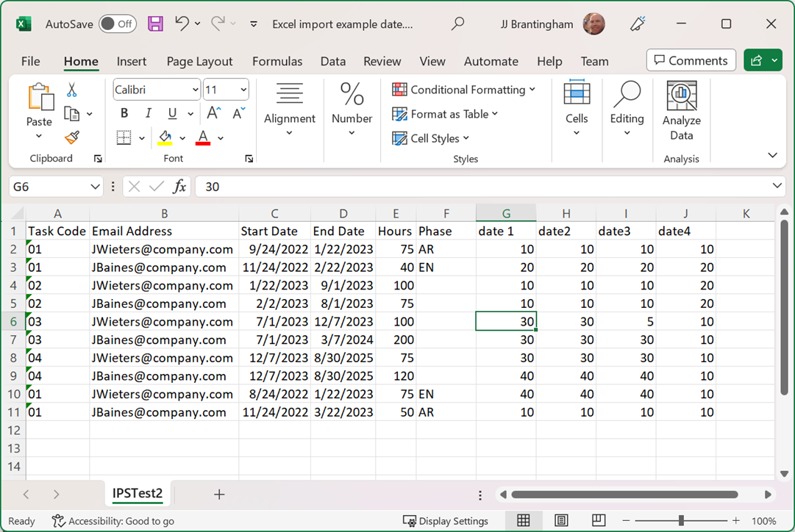This screenshot has height=532, width=795.
Task: Select cell containing JWieters@company.com in row 2
Action: tap(163, 249)
